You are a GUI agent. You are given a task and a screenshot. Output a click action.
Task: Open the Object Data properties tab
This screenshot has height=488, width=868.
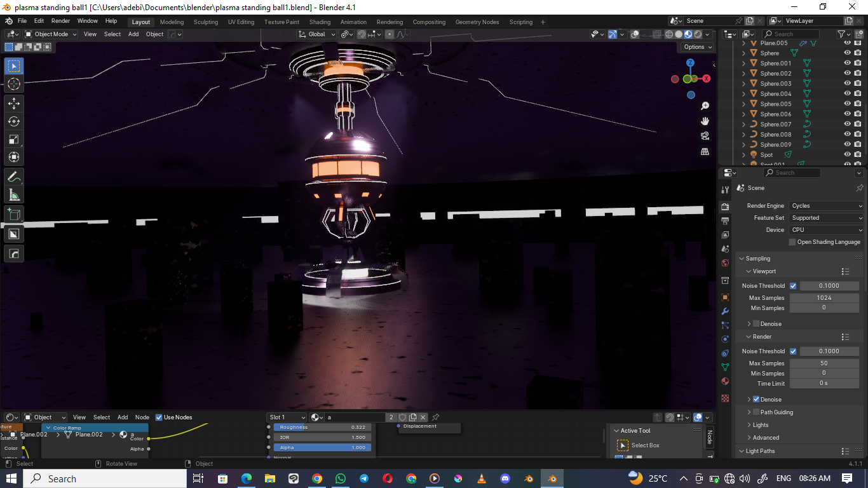pyautogui.click(x=725, y=367)
